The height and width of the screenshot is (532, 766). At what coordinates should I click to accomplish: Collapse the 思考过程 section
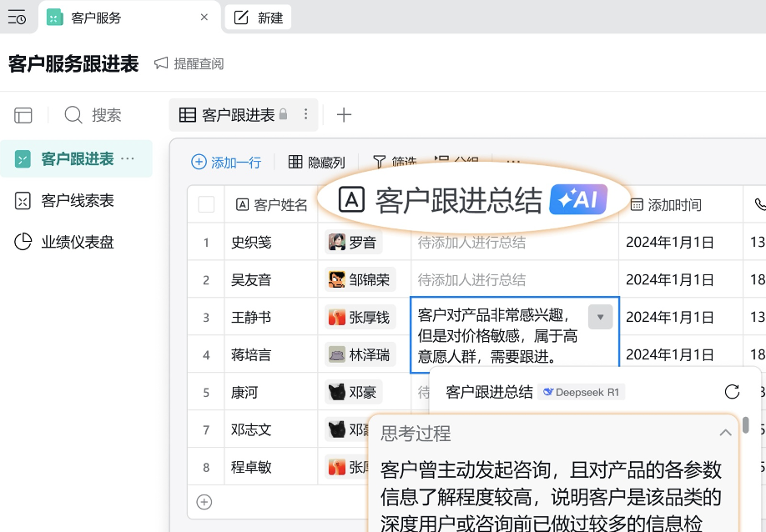pos(725,433)
